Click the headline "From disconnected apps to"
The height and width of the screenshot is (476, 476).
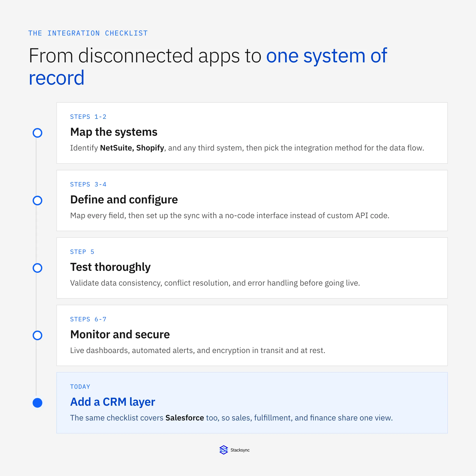tap(145, 56)
